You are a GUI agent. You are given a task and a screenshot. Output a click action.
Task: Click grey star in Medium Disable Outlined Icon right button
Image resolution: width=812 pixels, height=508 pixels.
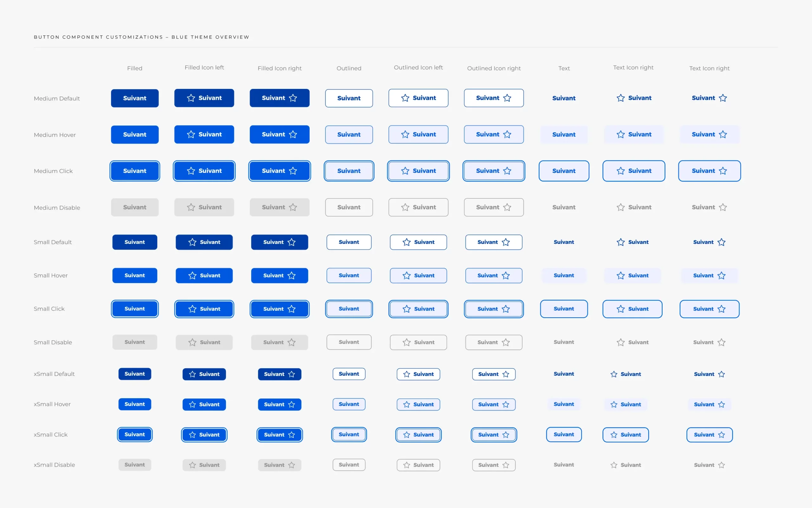click(x=507, y=207)
